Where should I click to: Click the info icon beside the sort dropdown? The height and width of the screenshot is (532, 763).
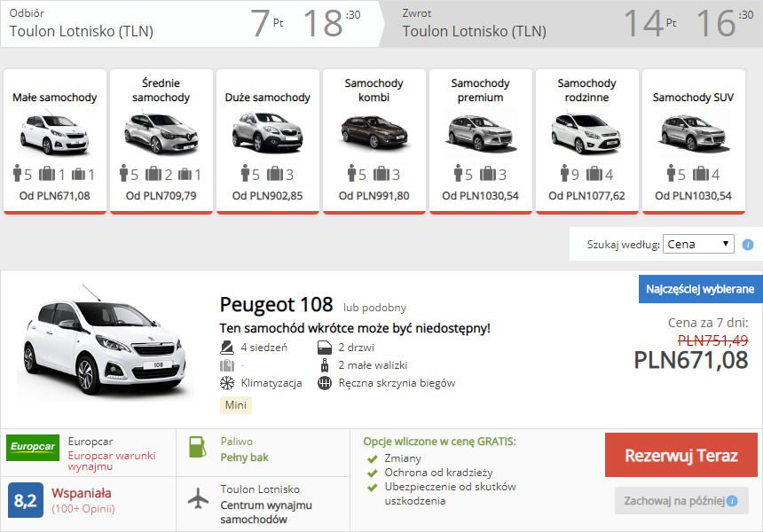coord(747,245)
